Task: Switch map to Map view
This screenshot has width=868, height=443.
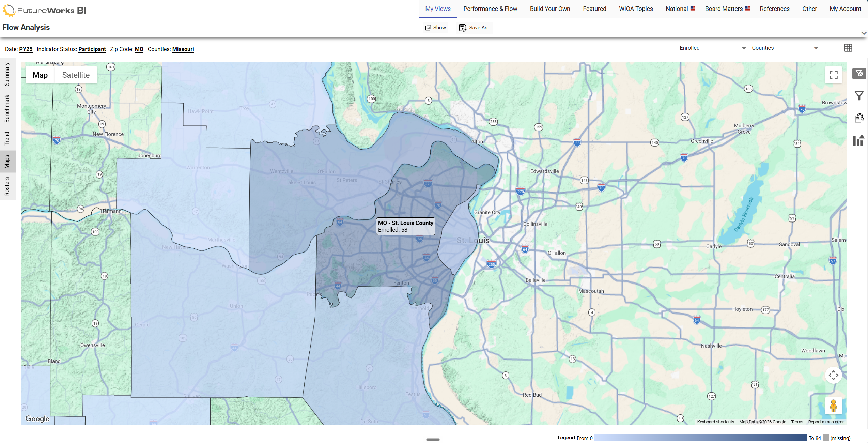Action: point(40,75)
